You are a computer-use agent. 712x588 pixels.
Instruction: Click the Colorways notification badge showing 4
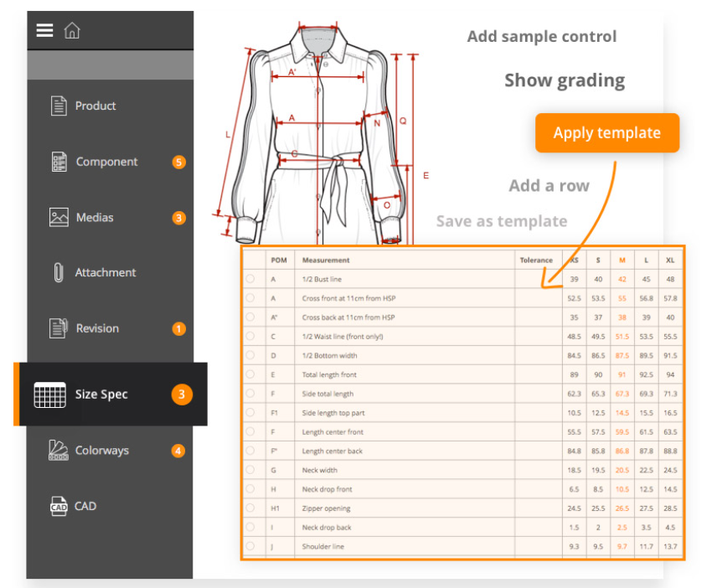coord(178,450)
